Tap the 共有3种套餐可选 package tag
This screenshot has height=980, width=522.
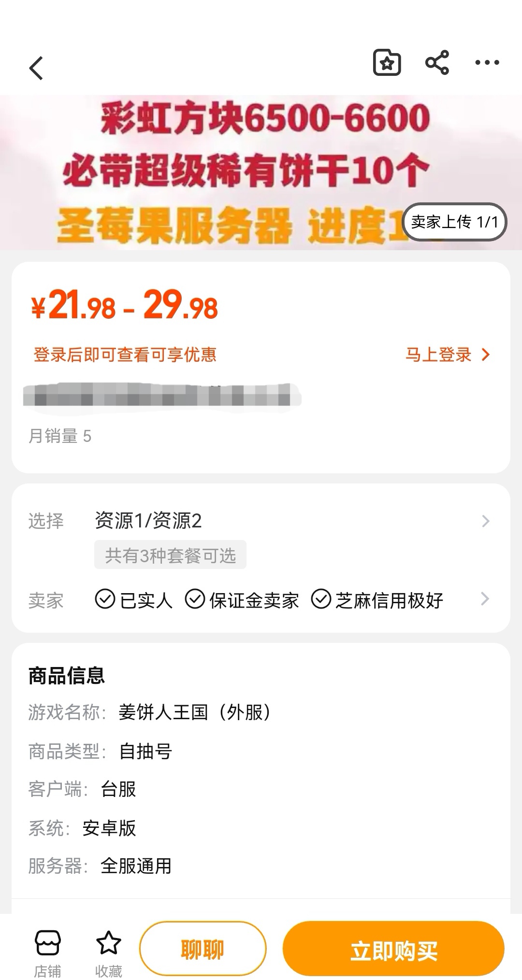(170, 555)
